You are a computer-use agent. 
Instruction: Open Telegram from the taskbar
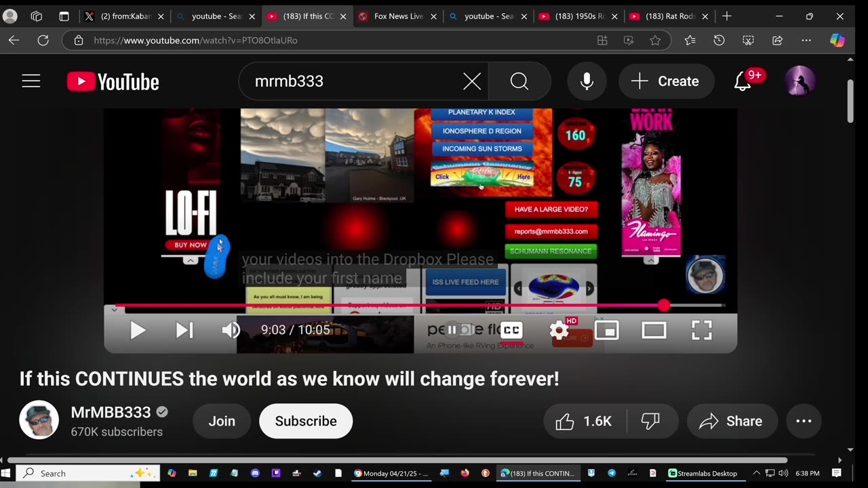click(x=612, y=473)
